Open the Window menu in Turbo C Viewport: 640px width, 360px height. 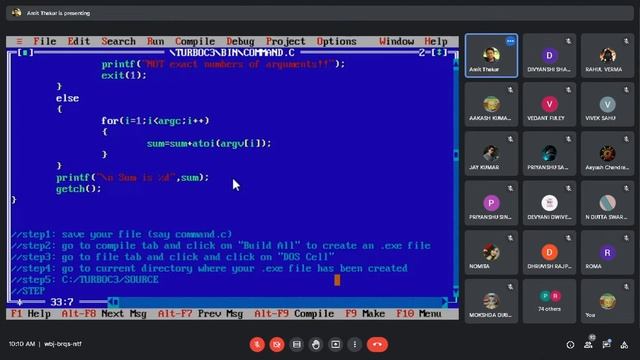[396, 41]
